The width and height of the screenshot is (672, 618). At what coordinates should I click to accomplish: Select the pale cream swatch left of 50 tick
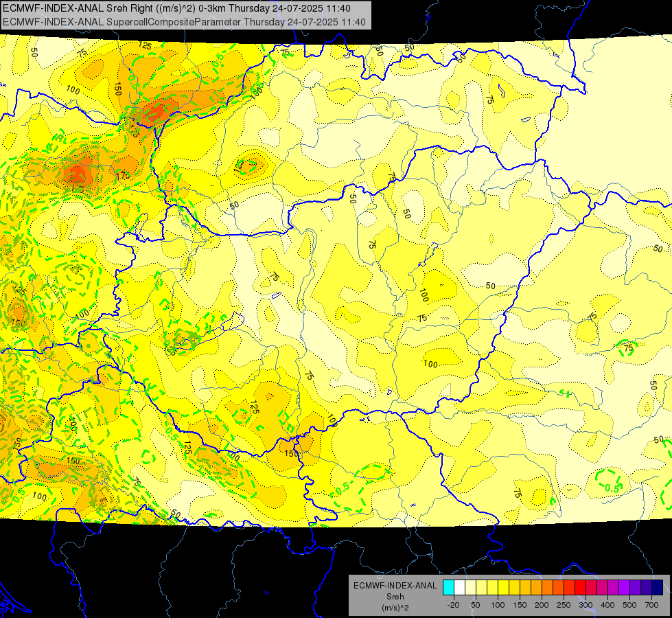pos(471,588)
